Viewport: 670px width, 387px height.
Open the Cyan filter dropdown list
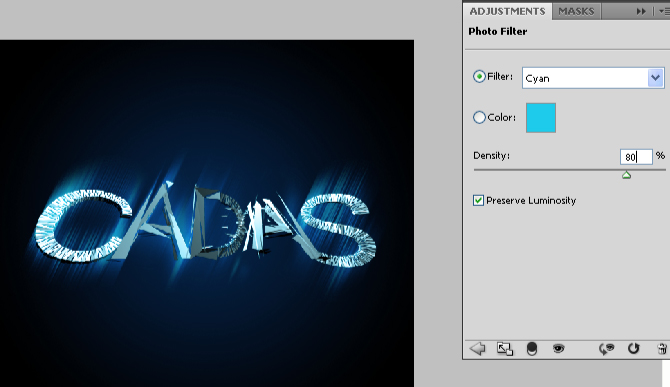[x=593, y=78]
